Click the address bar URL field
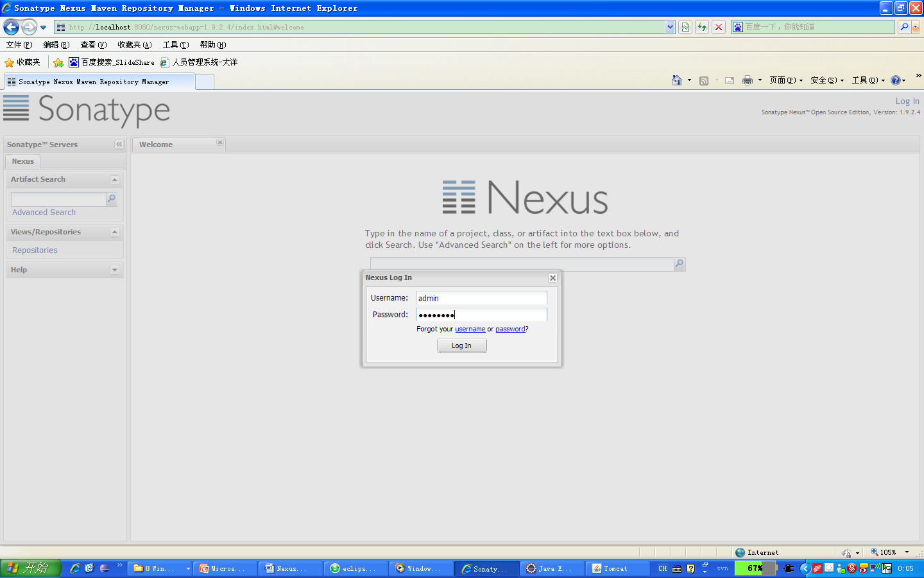924x578 pixels. (359, 27)
